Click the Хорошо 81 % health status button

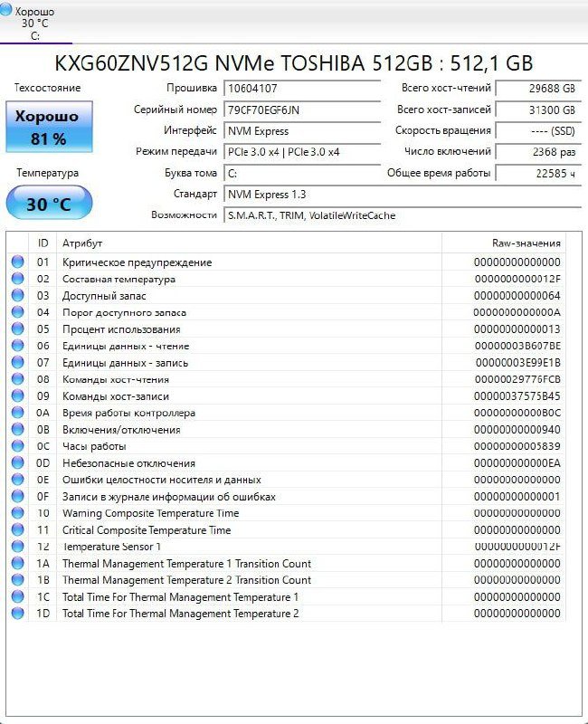(49, 128)
